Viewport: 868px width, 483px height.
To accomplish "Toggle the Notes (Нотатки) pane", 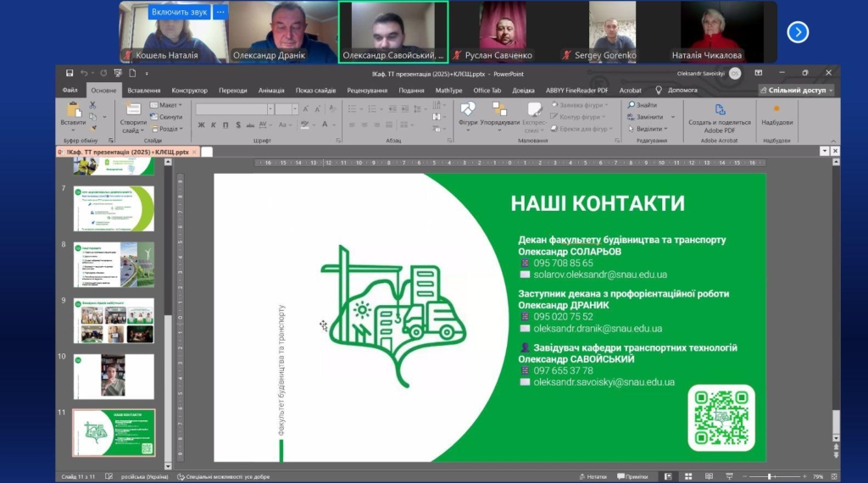I will [593, 476].
